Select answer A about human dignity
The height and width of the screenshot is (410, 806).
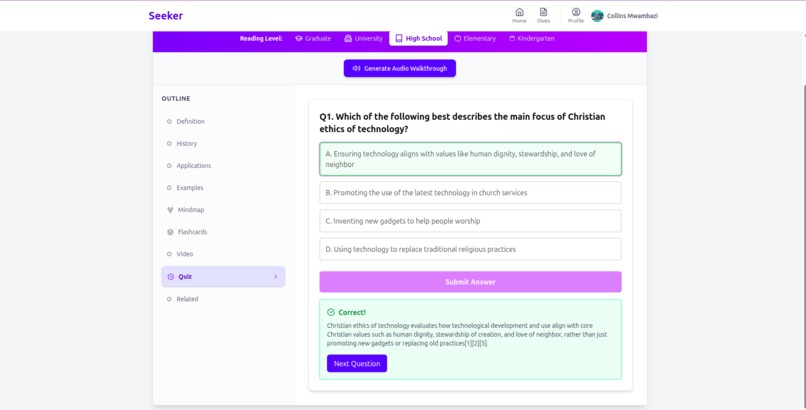(x=470, y=159)
